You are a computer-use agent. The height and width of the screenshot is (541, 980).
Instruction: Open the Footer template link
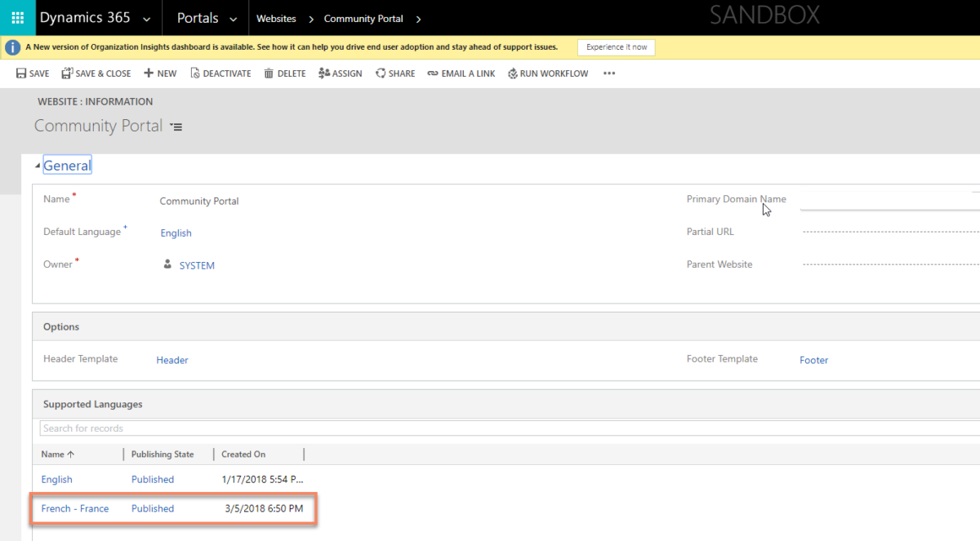[x=814, y=360]
